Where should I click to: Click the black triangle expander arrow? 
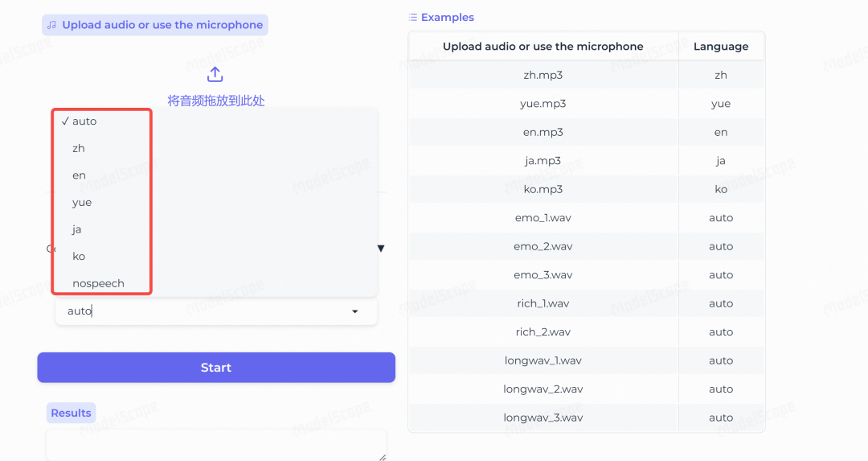click(x=381, y=249)
